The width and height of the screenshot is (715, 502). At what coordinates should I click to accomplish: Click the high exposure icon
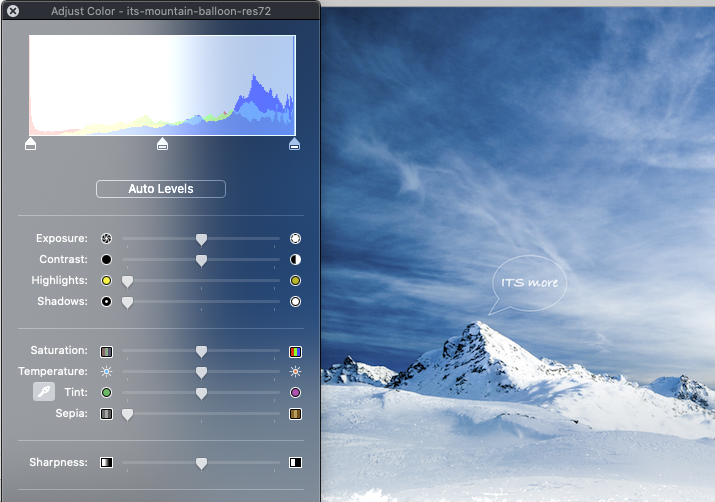(x=295, y=239)
